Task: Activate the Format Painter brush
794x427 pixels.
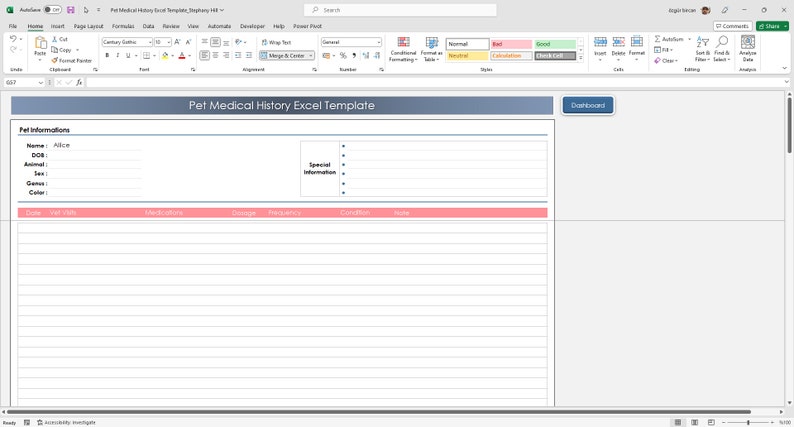Action: coord(55,60)
